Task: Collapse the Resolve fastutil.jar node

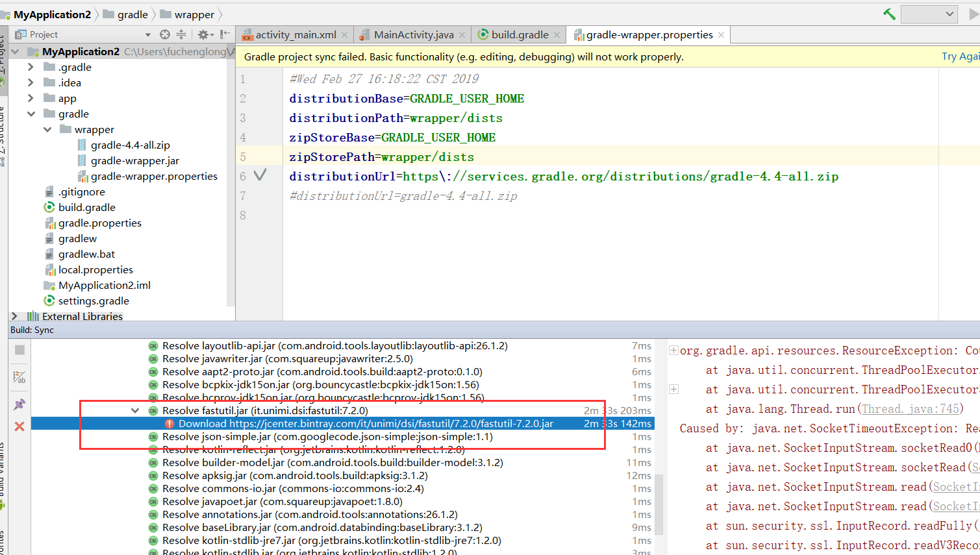Action: click(x=135, y=410)
